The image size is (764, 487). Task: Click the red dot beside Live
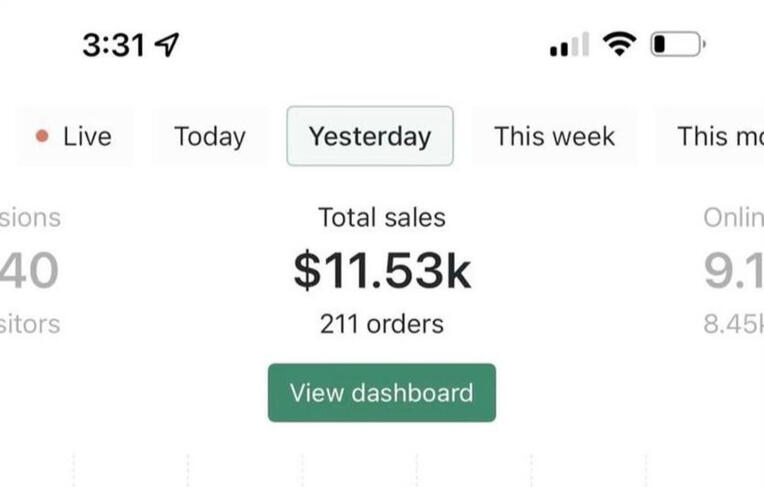[x=42, y=136]
